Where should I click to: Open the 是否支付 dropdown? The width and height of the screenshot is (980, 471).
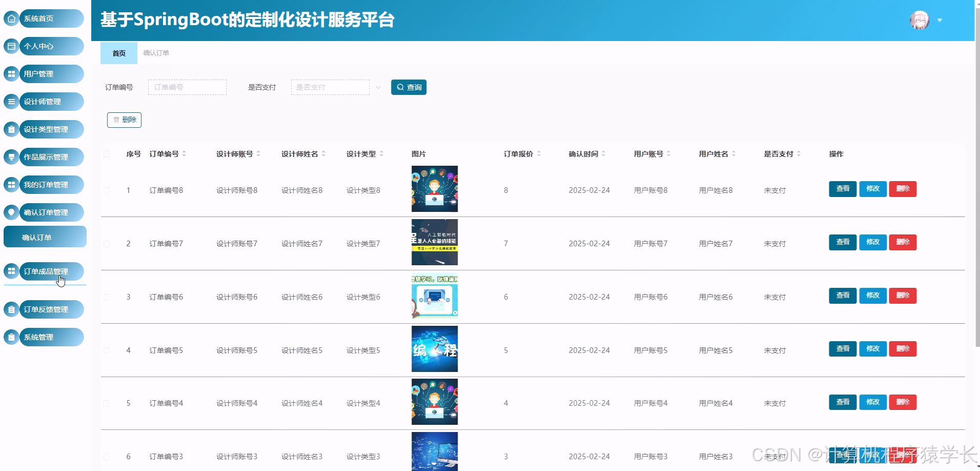click(x=330, y=87)
